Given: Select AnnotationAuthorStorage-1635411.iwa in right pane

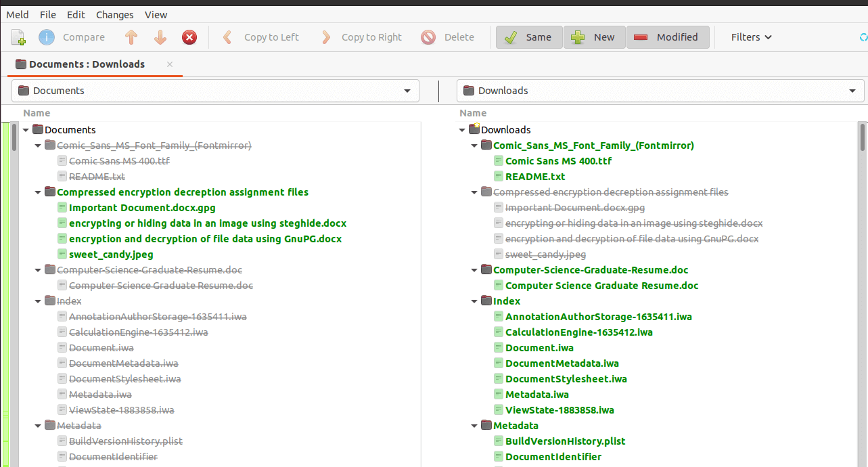Looking at the screenshot, I should (599, 317).
